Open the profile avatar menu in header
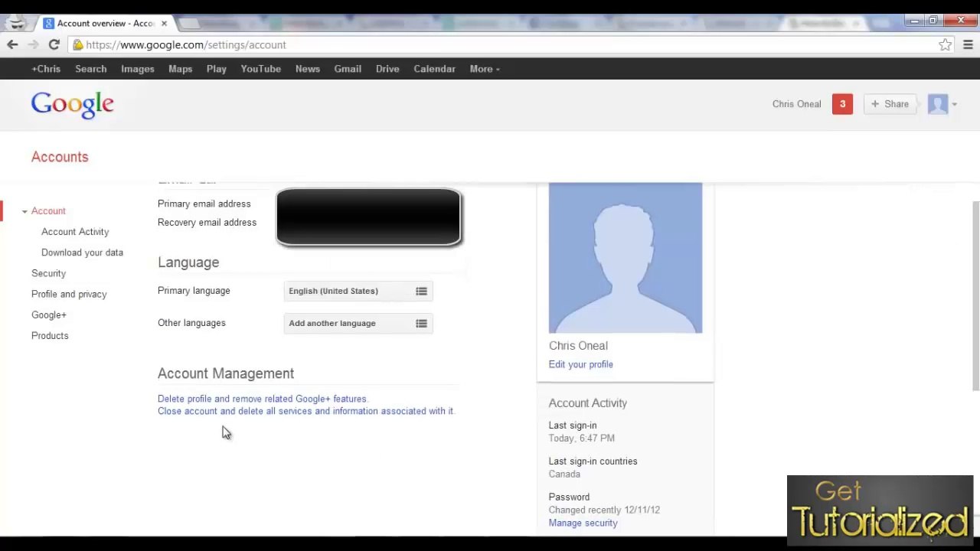Image resolution: width=980 pixels, height=551 pixels. (x=942, y=104)
